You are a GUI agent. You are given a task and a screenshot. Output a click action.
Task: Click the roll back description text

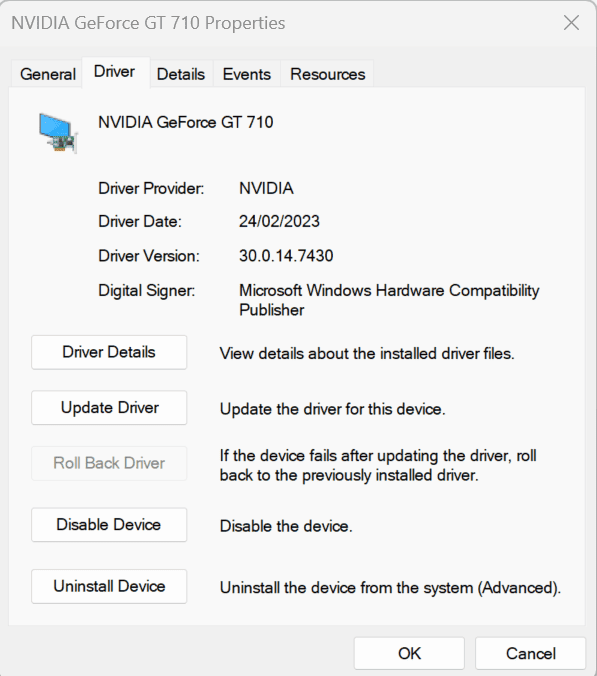point(378,466)
